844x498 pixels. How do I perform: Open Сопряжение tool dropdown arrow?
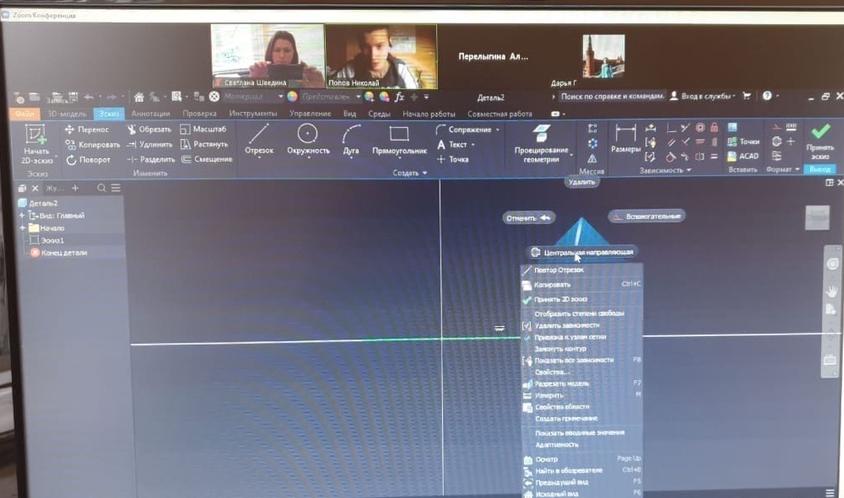pyautogui.click(x=497, y=130)
